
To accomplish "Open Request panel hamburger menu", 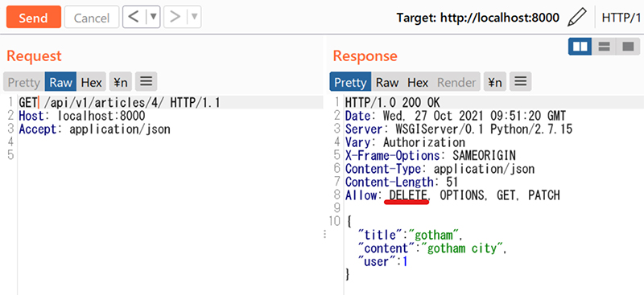I will pyautogui.click(x=147, y=82).
